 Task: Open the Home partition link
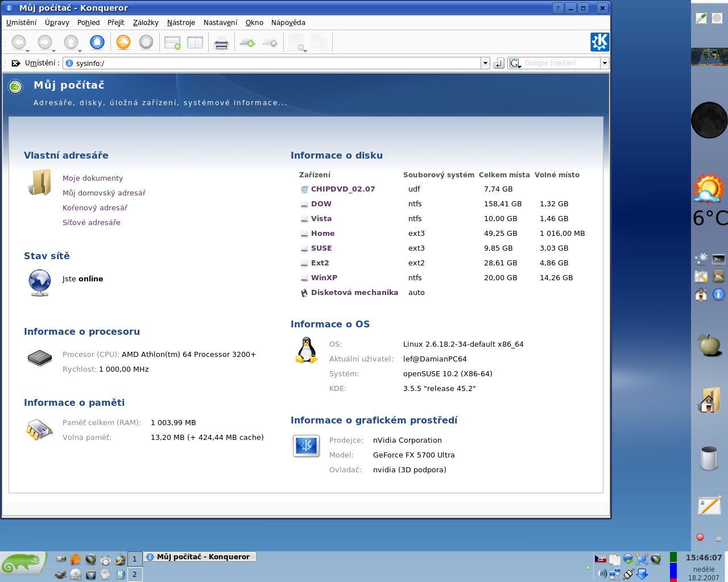(323, 234)
